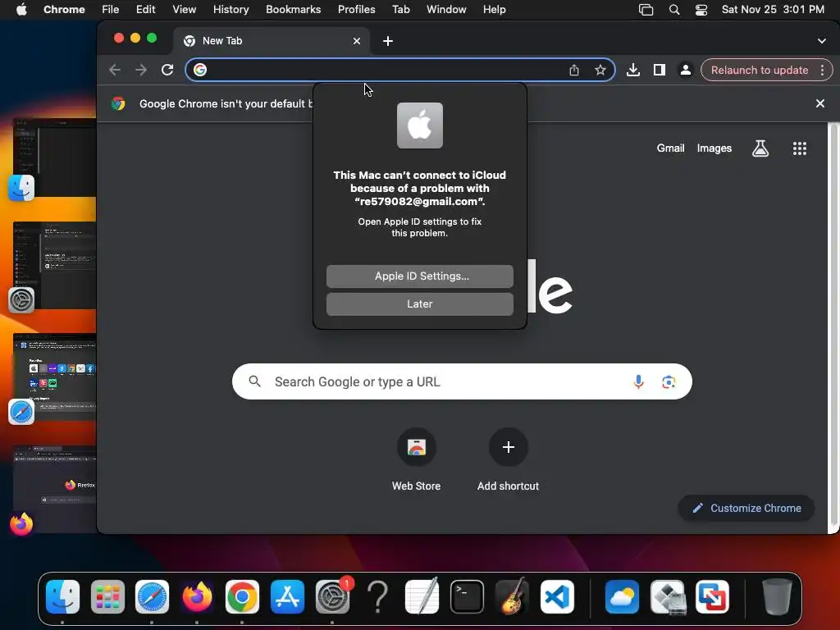Open the Help menu

[x=494, y=10]
